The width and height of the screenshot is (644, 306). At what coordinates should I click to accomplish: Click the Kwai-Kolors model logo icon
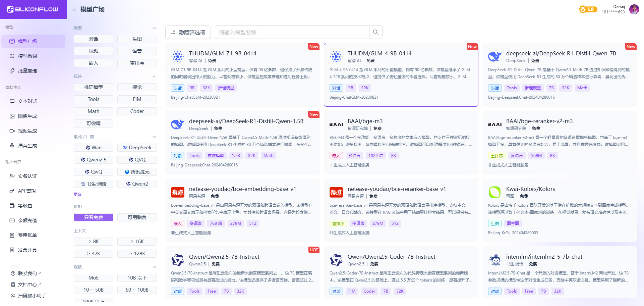(x=494, y=192)
